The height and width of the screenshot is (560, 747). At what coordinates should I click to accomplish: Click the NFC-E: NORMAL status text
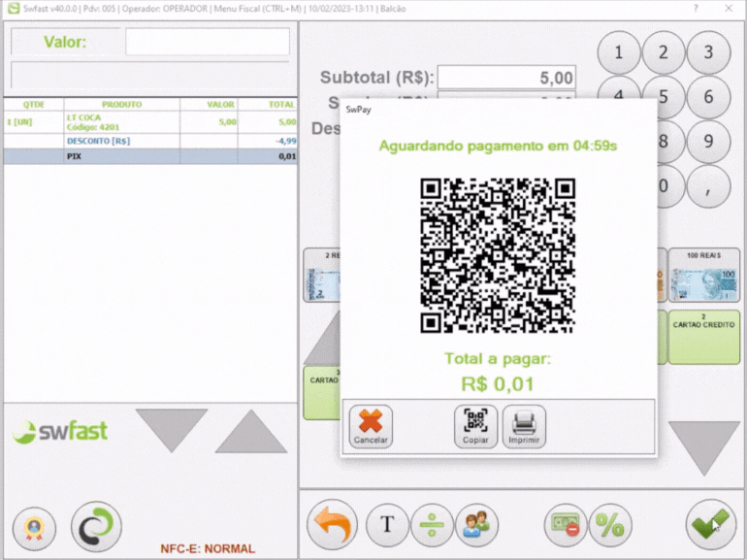[208, 548]
